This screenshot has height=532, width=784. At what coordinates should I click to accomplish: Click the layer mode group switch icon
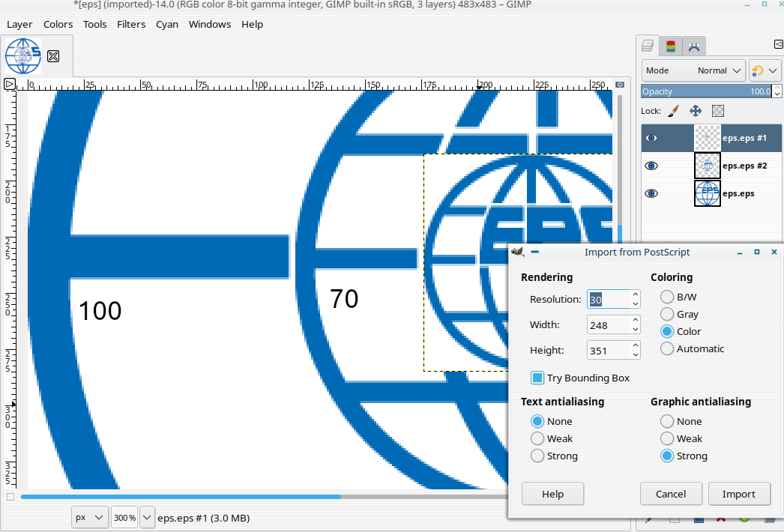pos(758,70)
